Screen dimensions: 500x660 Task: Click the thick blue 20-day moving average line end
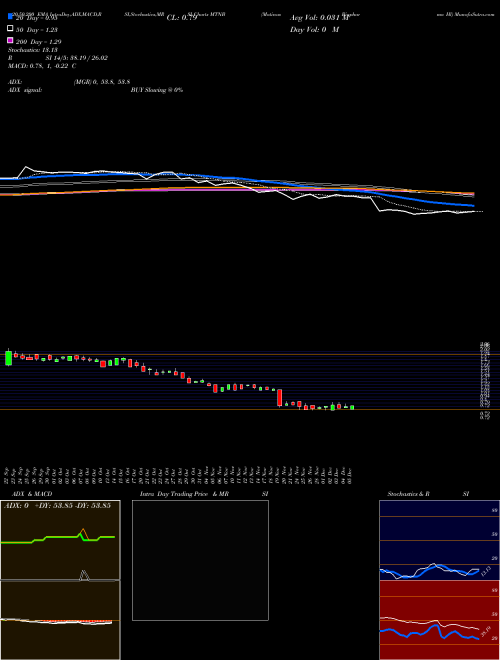click(473, 205)
